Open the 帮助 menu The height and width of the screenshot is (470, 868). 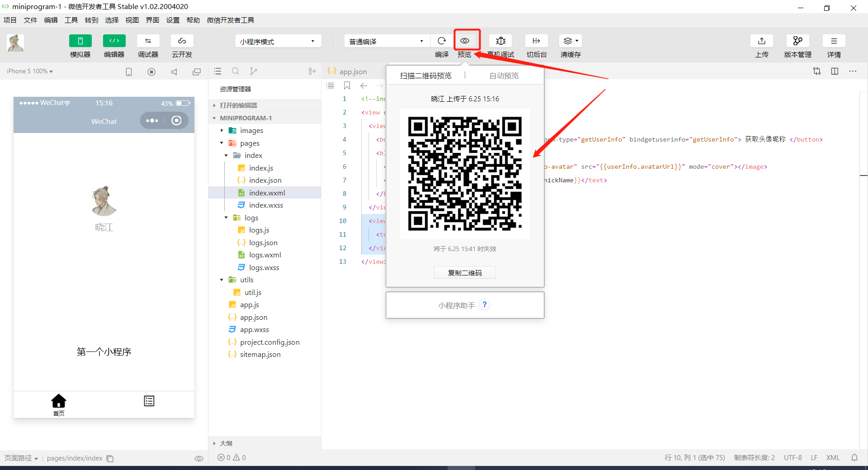click(x=193, y=20)
